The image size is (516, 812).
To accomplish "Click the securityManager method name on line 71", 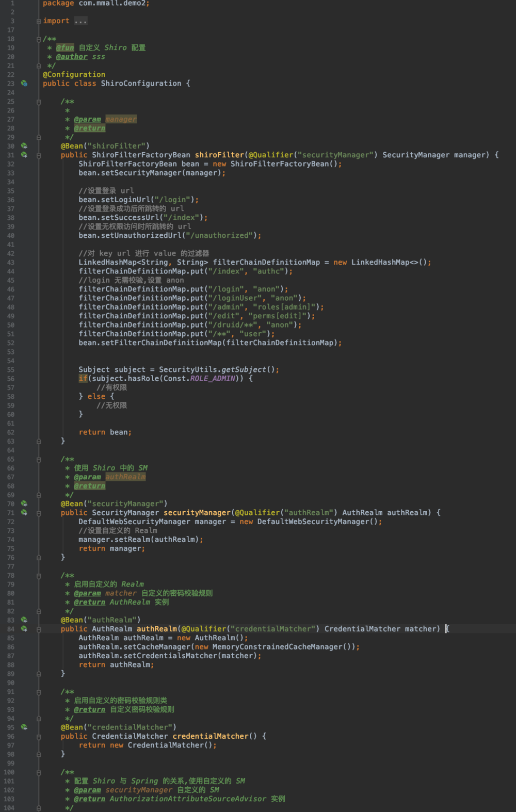I will click(x=197, y=513).
